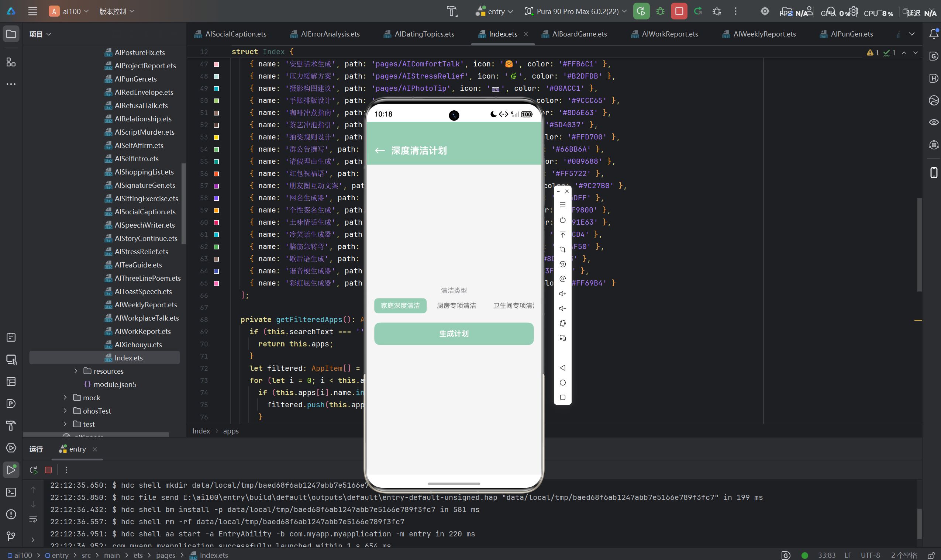Click the pages breadcrumb in status bar
This screenshot has height=560, width=941.
click(x=165, y=555)
